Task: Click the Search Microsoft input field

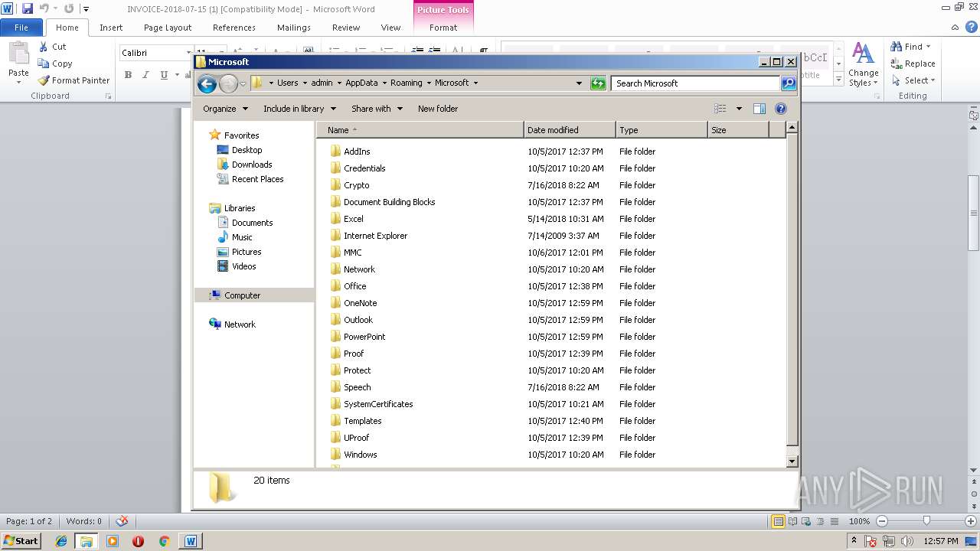Action: (x=695, y=83)
